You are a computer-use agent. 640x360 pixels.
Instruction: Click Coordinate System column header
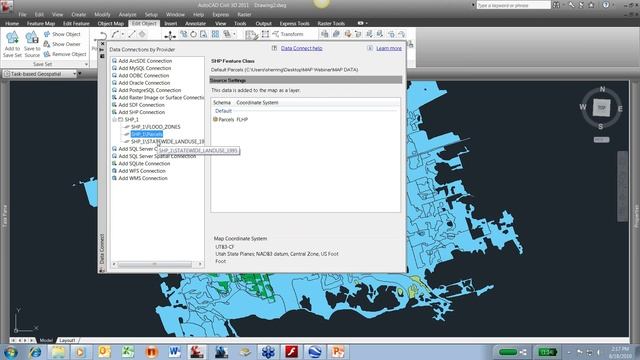click(257, 103)
